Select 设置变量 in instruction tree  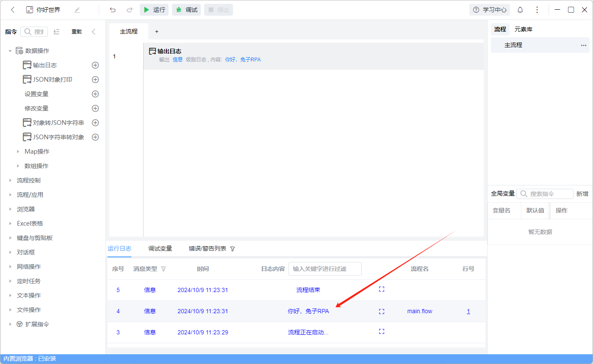click(x=36, y=94)
